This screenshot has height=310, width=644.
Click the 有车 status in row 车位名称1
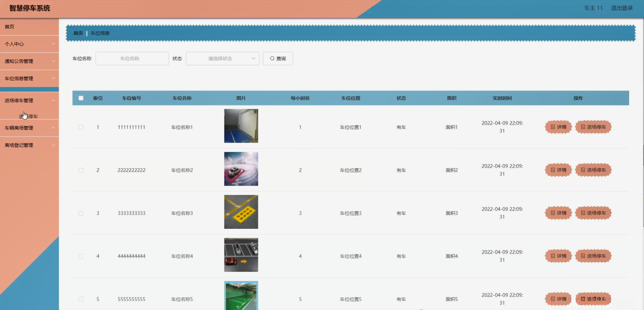(401, 127)
